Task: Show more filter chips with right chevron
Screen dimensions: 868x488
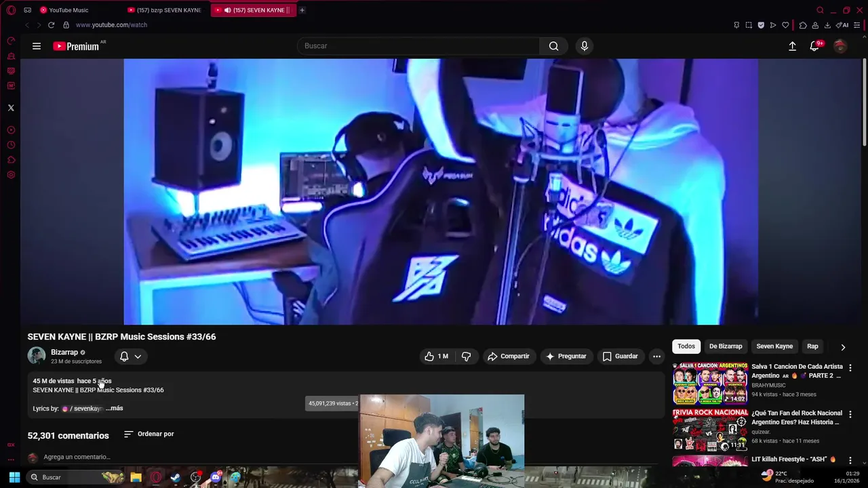Action: (x=843, y=347)
